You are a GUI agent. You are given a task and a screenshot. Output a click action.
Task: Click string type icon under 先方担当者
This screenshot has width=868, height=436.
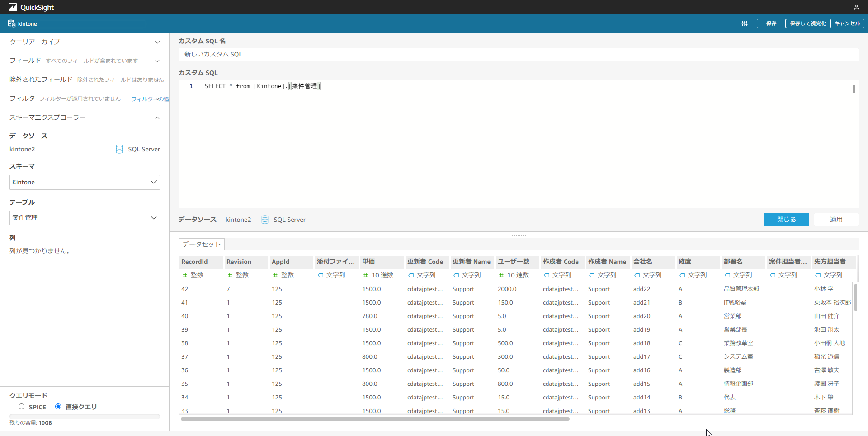pyautogui.click(x=818, y=275)
